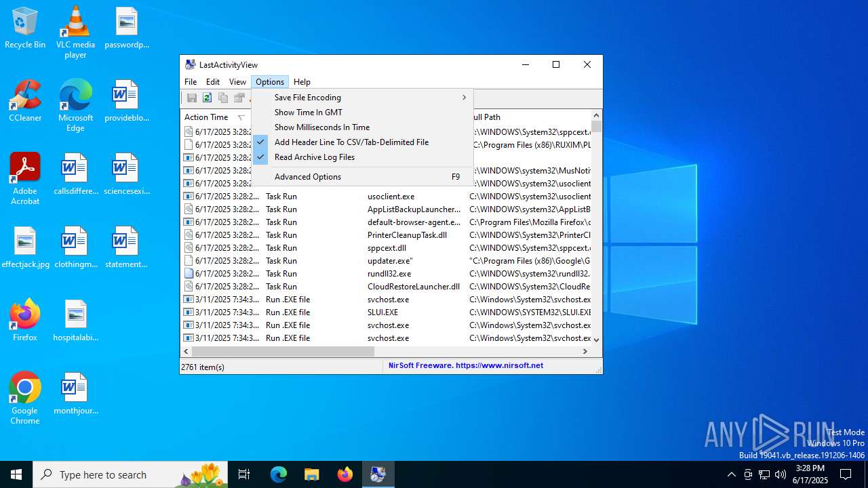The image size is (868, 488).
Task: Select the Google Chrome desktop shortcut
Action: coord(25,399)
